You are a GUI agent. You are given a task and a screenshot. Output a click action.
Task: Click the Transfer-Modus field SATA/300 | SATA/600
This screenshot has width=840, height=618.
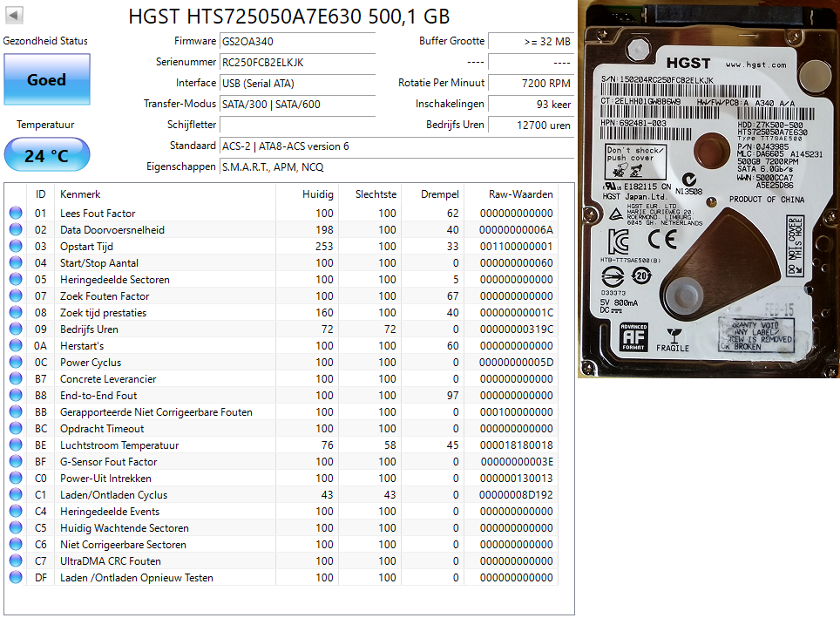point(297,105)
